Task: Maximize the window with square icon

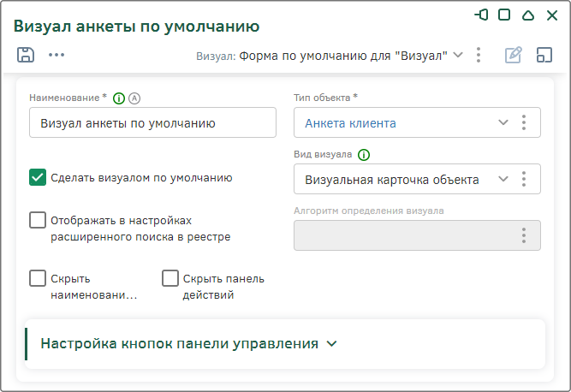Action: coord(504,15)
